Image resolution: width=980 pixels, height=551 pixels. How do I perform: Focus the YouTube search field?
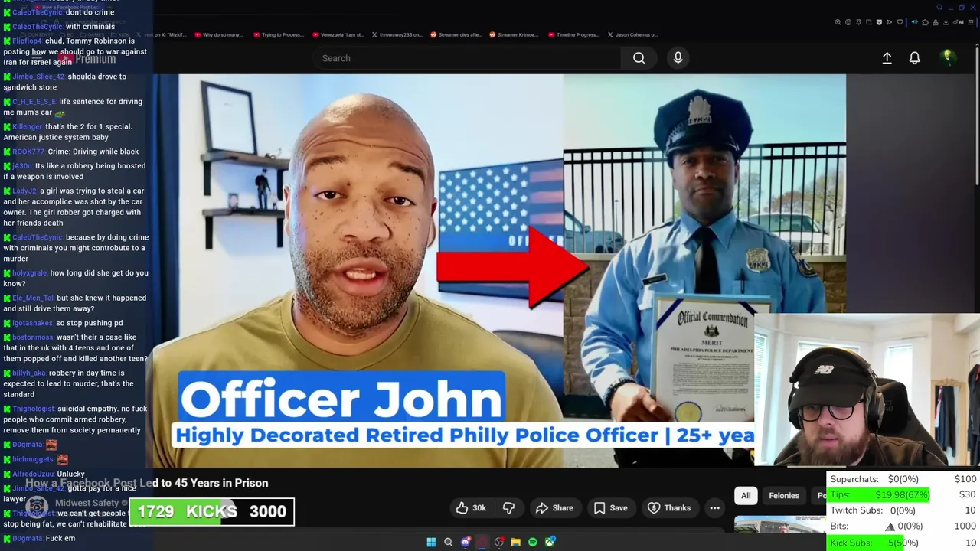click(467, 58)
